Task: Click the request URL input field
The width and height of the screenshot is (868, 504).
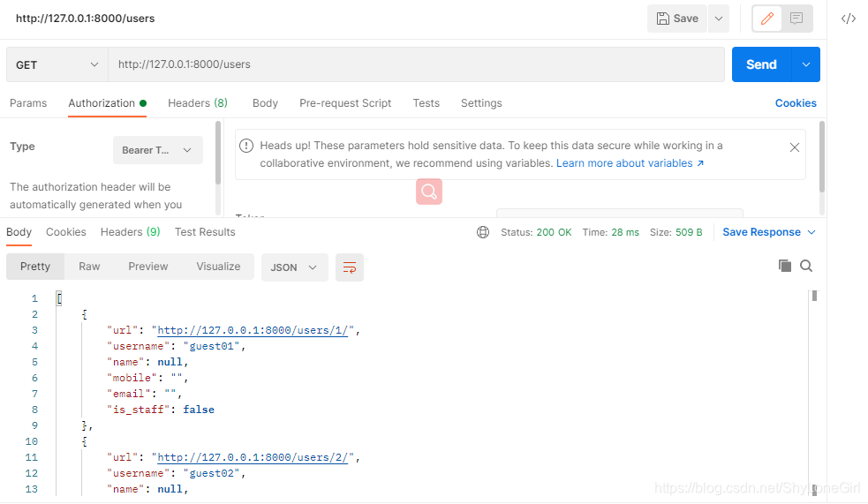Action: tap(416, 64)
